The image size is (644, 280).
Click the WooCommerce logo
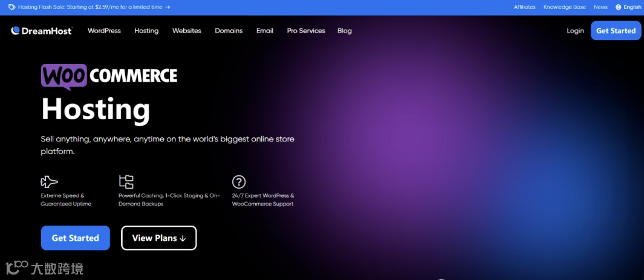pyautogui.click(x=109, y=76)
